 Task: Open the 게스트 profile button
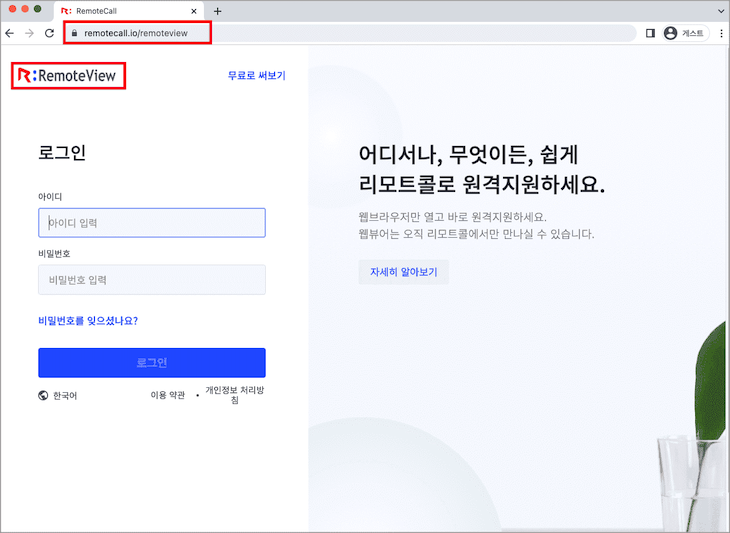[685, 33]
